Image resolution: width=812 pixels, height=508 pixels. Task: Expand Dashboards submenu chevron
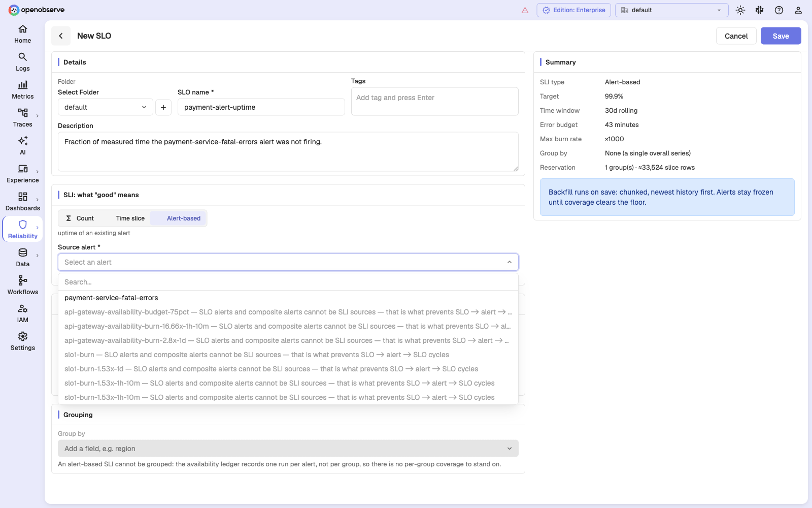point(38,200)
